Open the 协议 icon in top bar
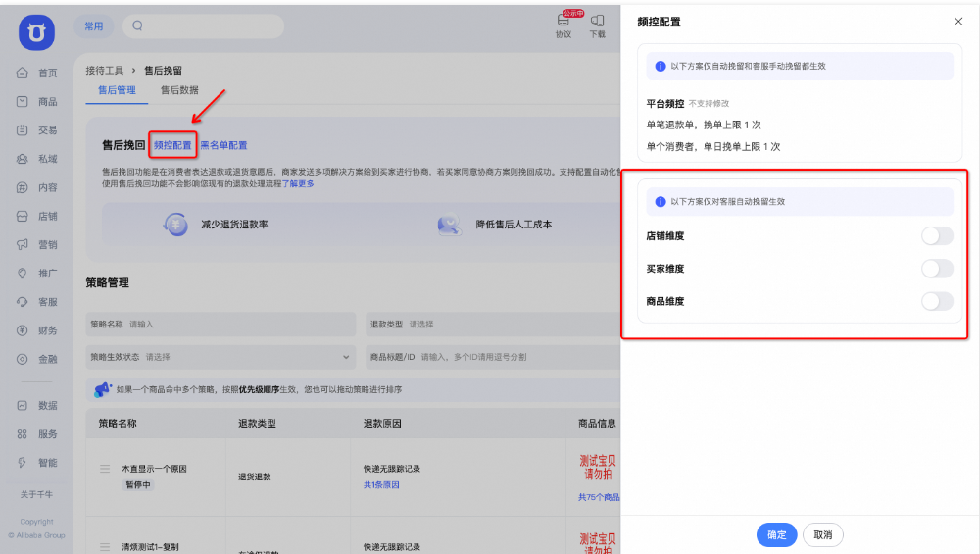 563,20
